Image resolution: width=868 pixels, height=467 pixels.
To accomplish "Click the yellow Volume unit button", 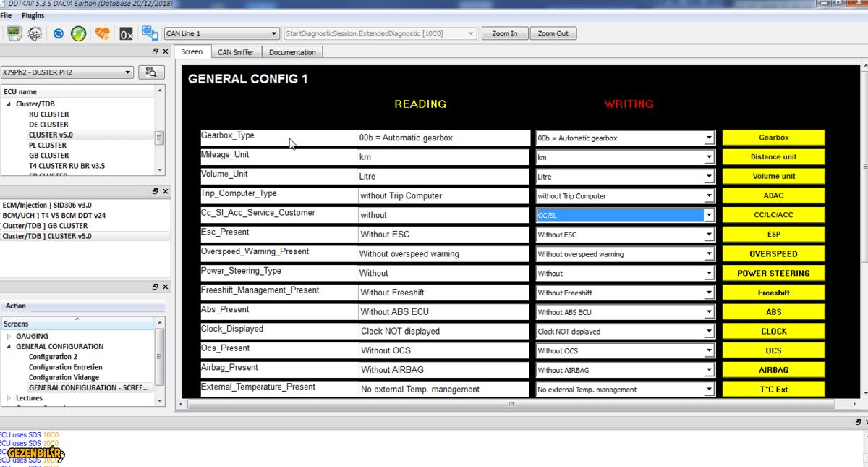I will 773,176.
